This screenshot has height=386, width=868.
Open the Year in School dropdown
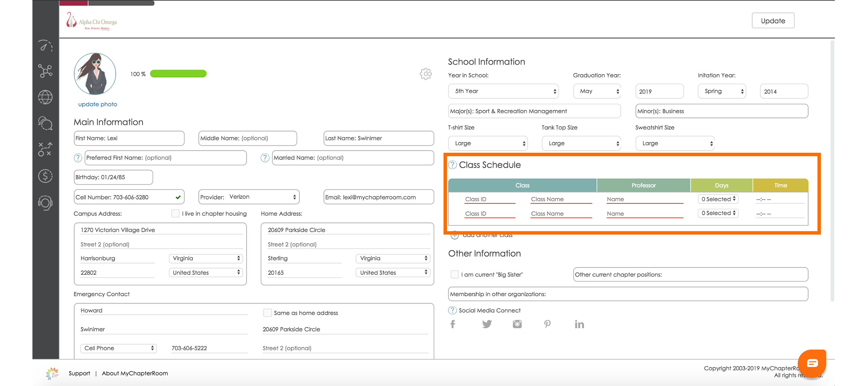coord(503,91)
